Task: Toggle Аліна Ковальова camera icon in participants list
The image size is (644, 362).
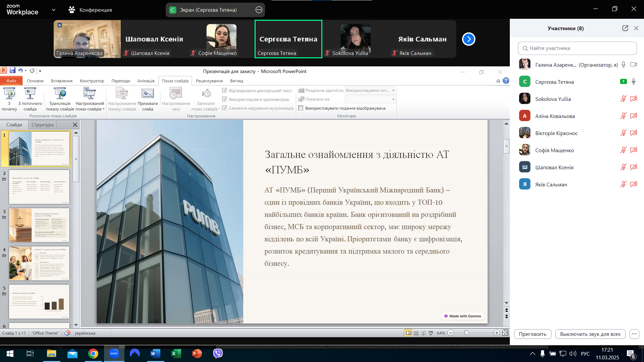Action: [633, 116]
